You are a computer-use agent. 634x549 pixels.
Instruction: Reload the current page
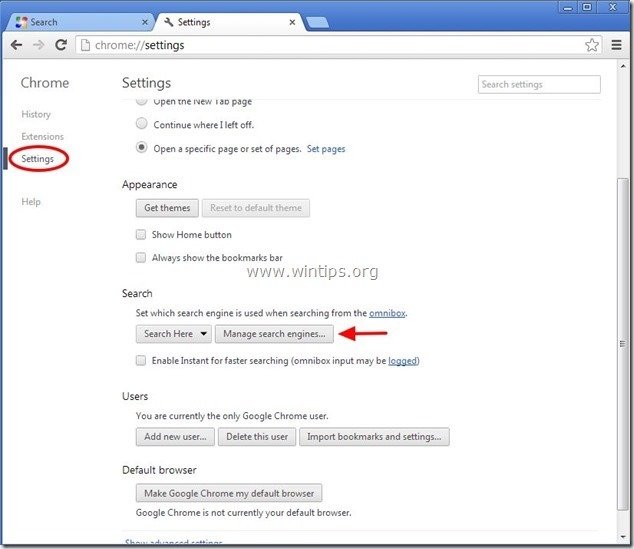[x=61, y=45]
